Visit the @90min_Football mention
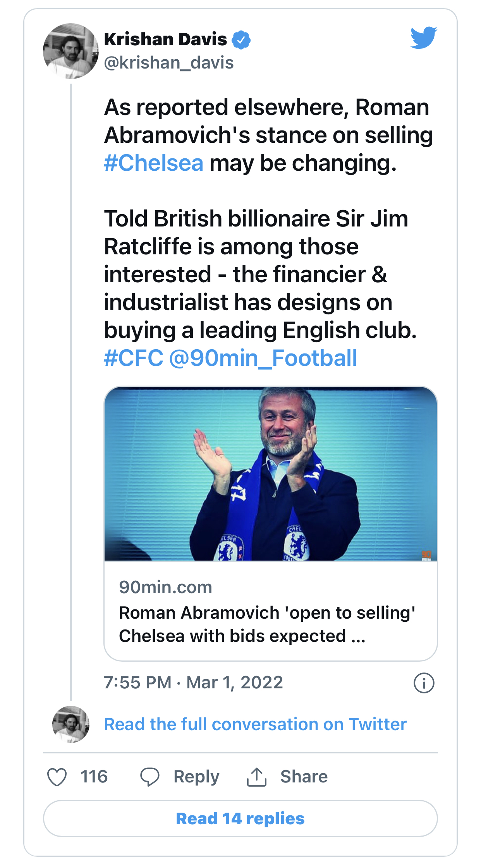Screen dimensions: 481x868 [x=263, y=358]
